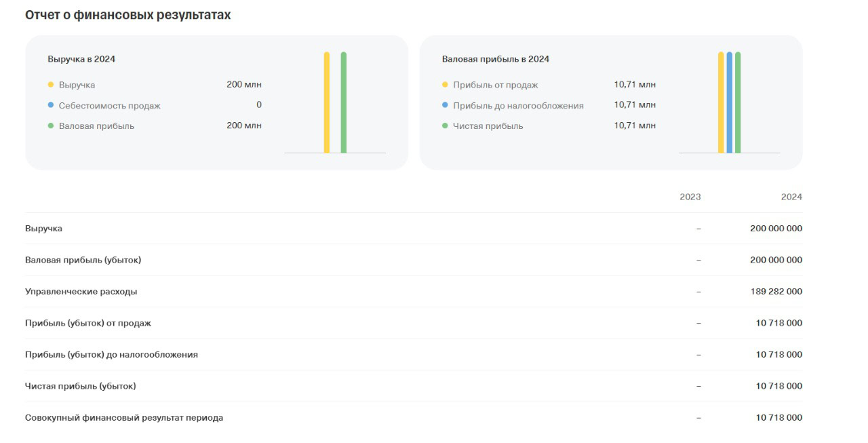Screen dimensions: 868x443
Task: Click the 189 282 000 value
Action: tap(776, 292)
